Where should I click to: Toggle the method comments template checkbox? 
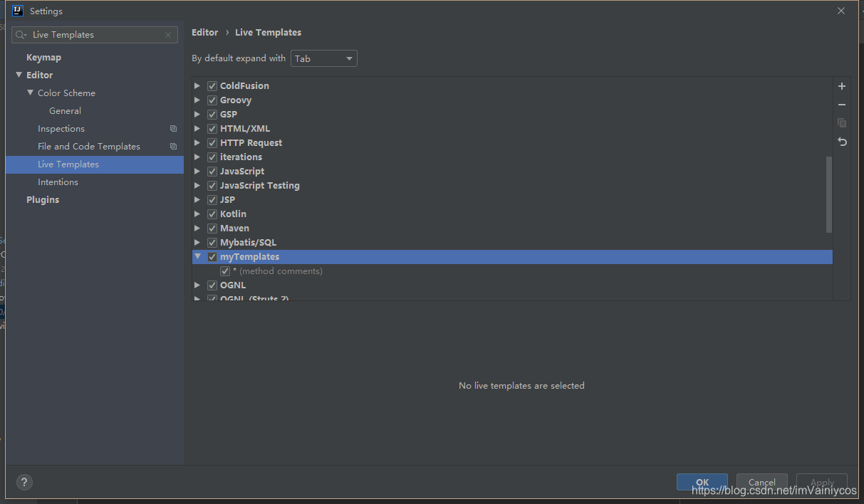coord(225,271)
